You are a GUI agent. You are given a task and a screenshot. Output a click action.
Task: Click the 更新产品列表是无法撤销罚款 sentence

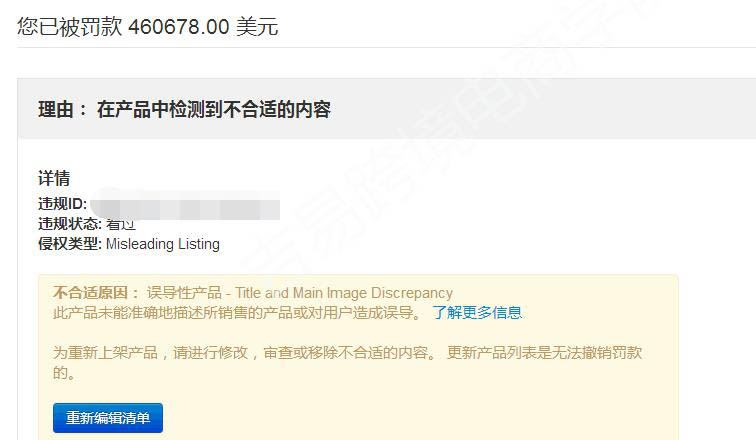pos(544,353)
